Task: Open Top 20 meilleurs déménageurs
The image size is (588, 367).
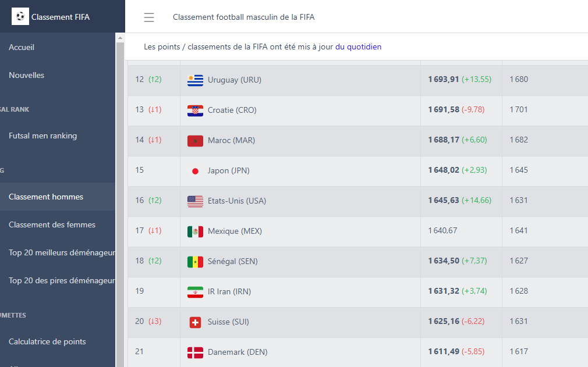Action: 61,252
